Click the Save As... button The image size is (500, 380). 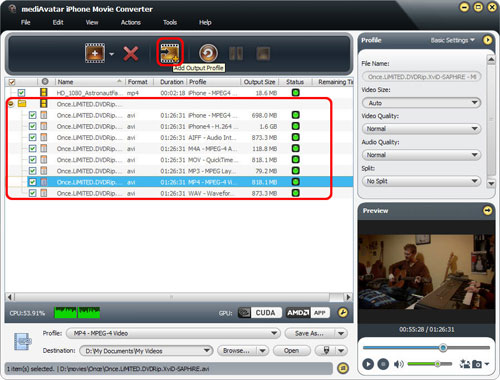(310, 333)
